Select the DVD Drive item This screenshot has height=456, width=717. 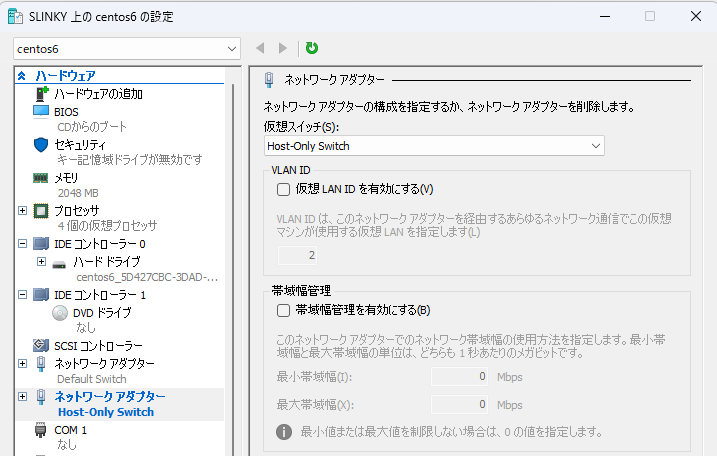(x=102, y=313)
